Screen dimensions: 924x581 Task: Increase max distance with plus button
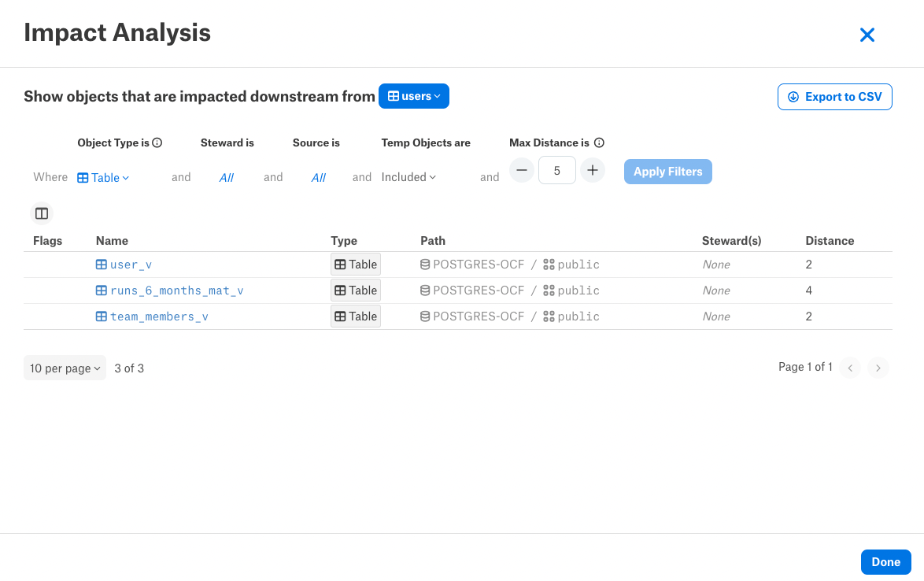point(592,170)
